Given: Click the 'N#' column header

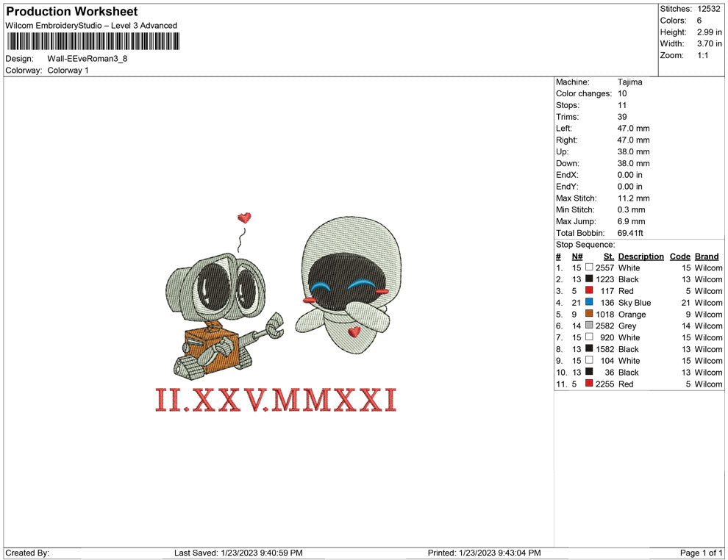Looking at the screenshot, I should pos(577,256).
